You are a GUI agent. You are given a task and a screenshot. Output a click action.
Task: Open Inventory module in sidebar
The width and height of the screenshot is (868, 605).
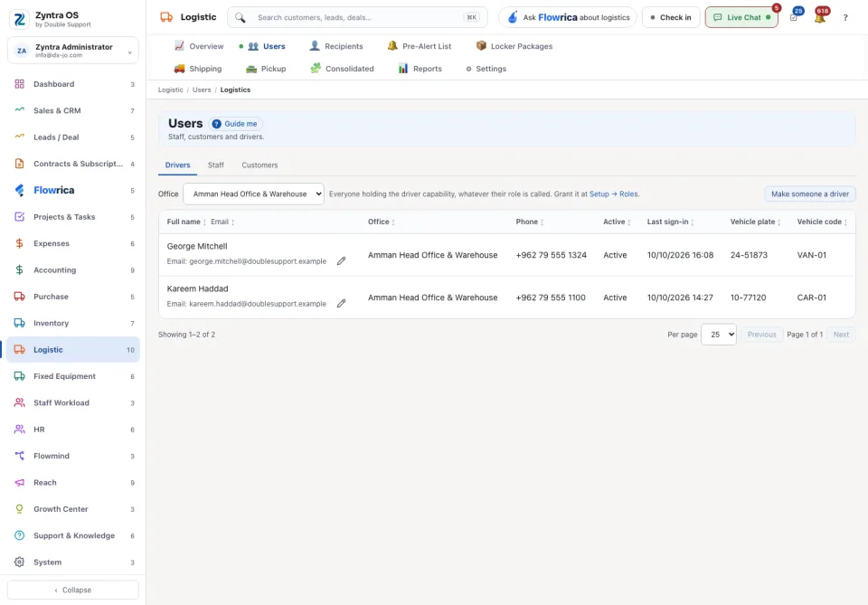point(73,323)
